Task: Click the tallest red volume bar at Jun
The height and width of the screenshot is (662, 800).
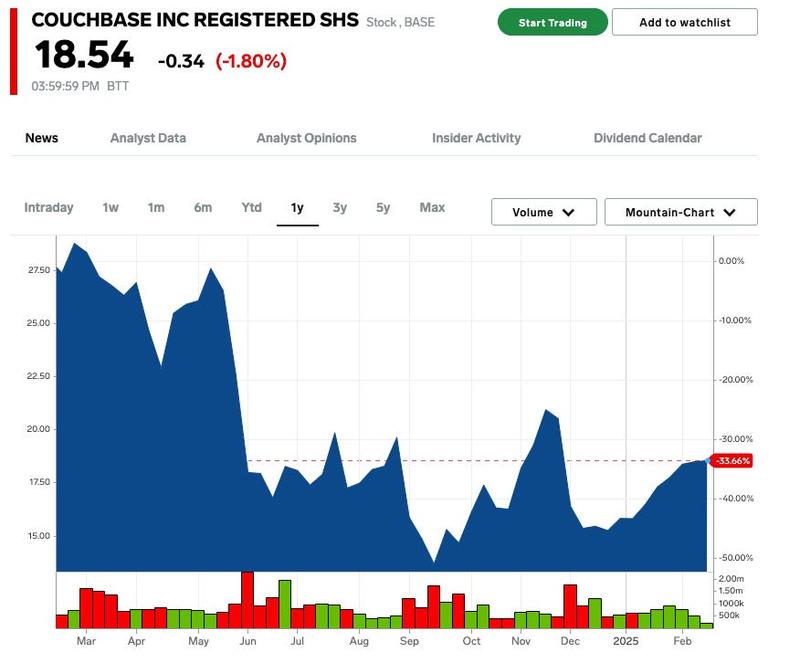Action: click(x=247, y=600)
